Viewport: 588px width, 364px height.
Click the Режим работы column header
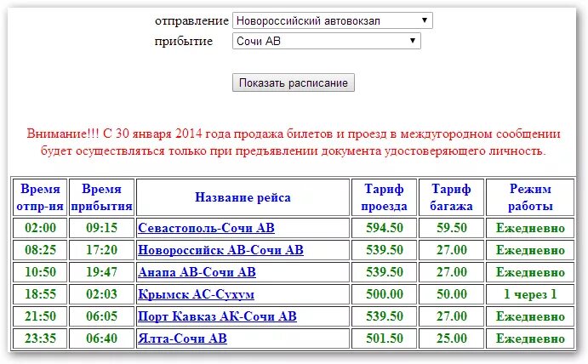tap(530, 197)
